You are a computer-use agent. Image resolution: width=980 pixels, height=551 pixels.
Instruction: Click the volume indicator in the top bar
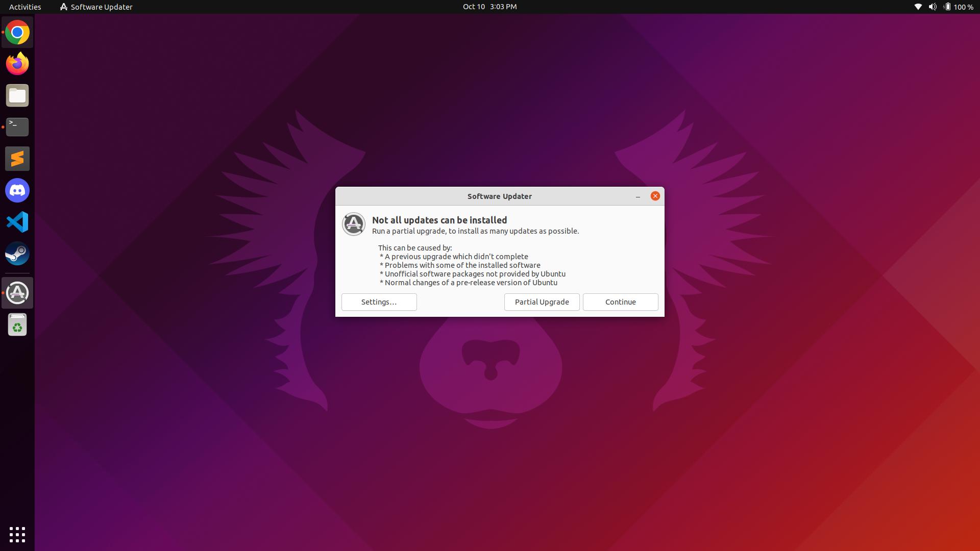tap(932, 7)
